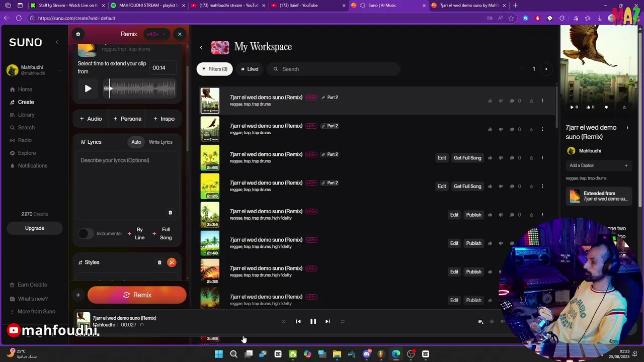Open the Filters (3) dropdown

click(215, 69)
